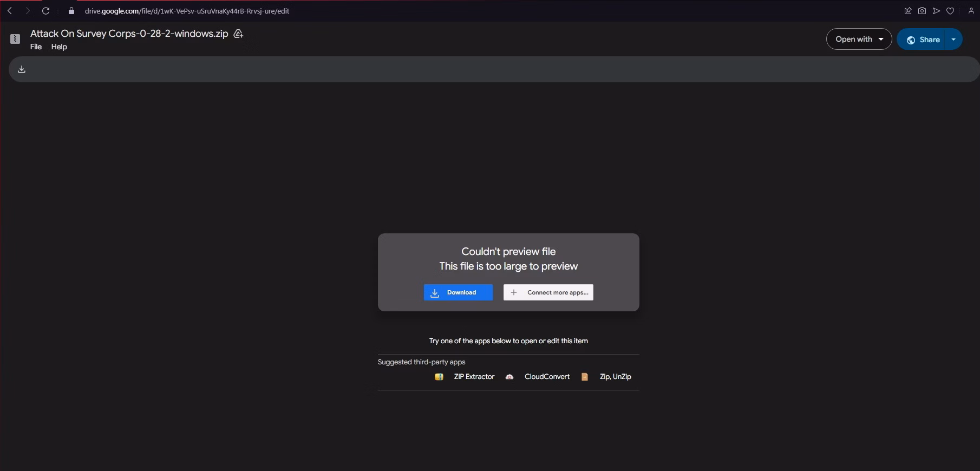Open the file with CloudConvert
Screen dimensions: 980x471
[547, 377]
